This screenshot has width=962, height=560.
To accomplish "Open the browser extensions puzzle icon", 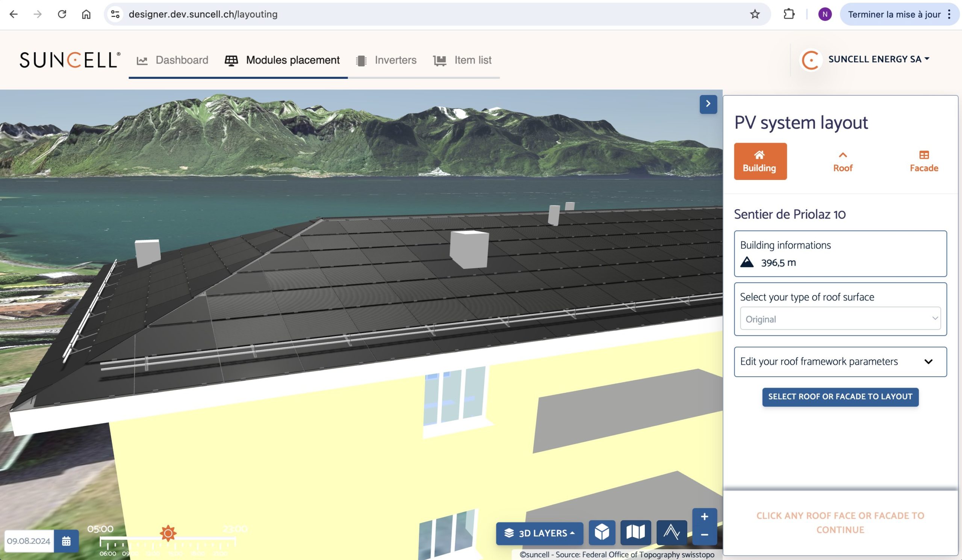I will (789, 15).
